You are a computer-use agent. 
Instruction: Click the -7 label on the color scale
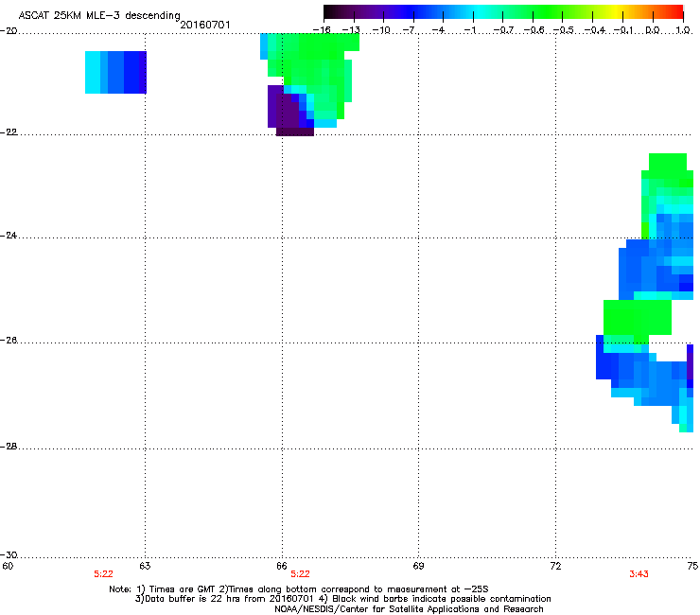[409, 30]
